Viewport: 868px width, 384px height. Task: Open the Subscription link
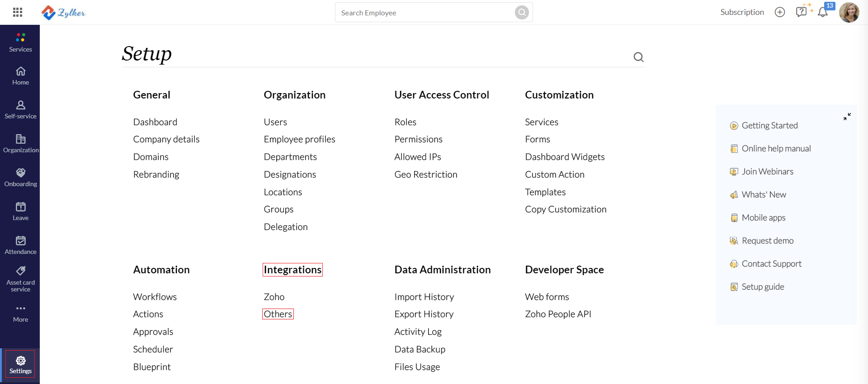(742, 12)
